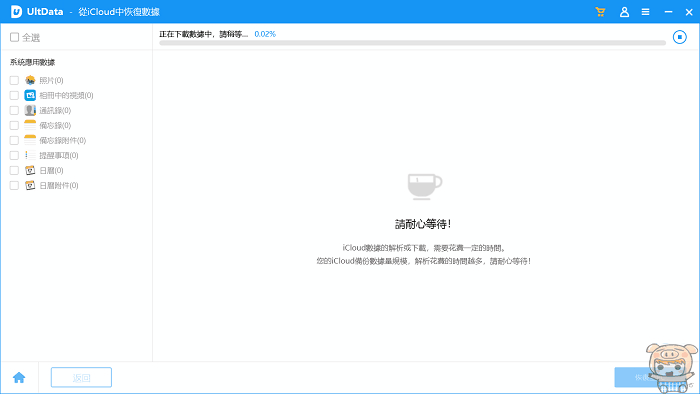Image resolution: width=700 pixels, height=394 pixels.
Task: Check the 相冊中的視頻(0) checkbox
Action: (x=14, y=95)
